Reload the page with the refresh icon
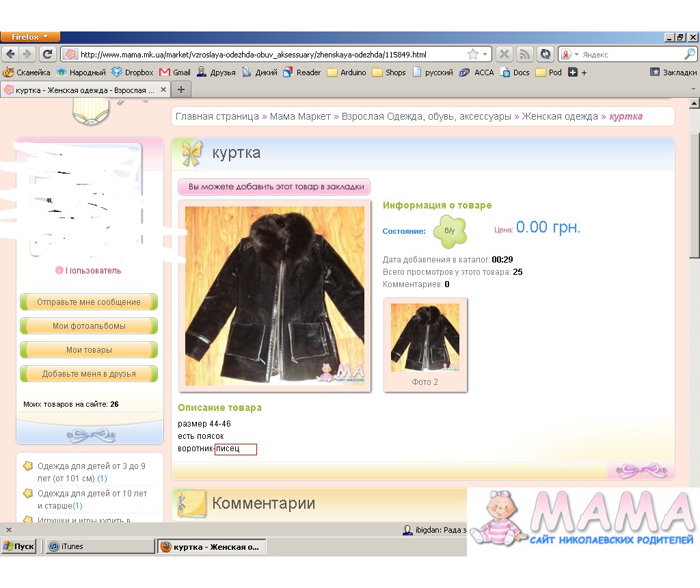Image resolution: width=700 pixels, height=588 pixels. (x=48, y=55)
